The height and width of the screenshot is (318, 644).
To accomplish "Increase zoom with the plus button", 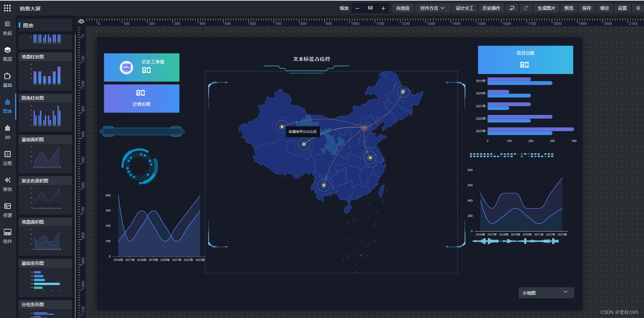I will 383,8.
